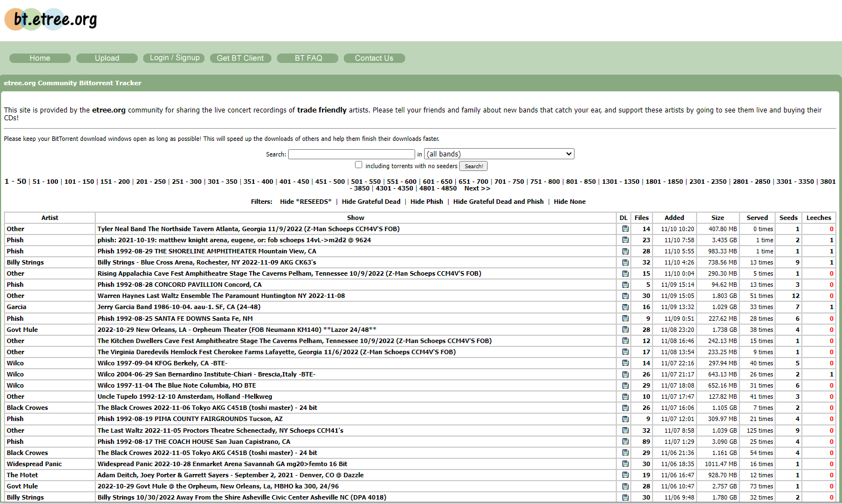Download torrent for Wilco 2004-06-29 San Bernardino
The width and height of the screenshot is (842, 504).
[x=625, y=374]
